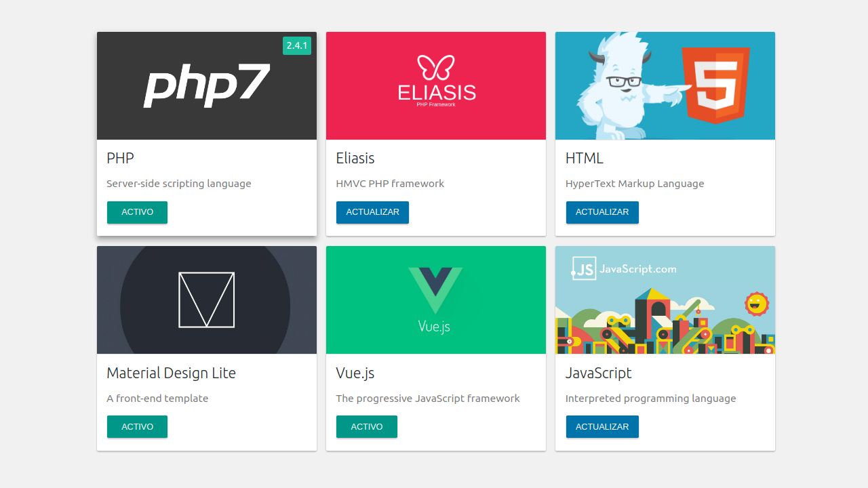The width and height of the screenshot is (868, 488).
Task: Click the JavaScript.com JS logo
Action: tap(583, 268)
